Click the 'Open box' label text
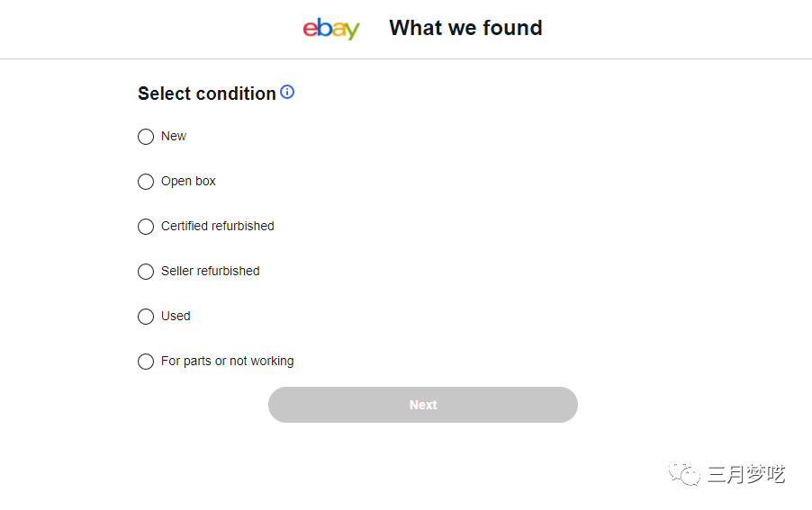 188,181
